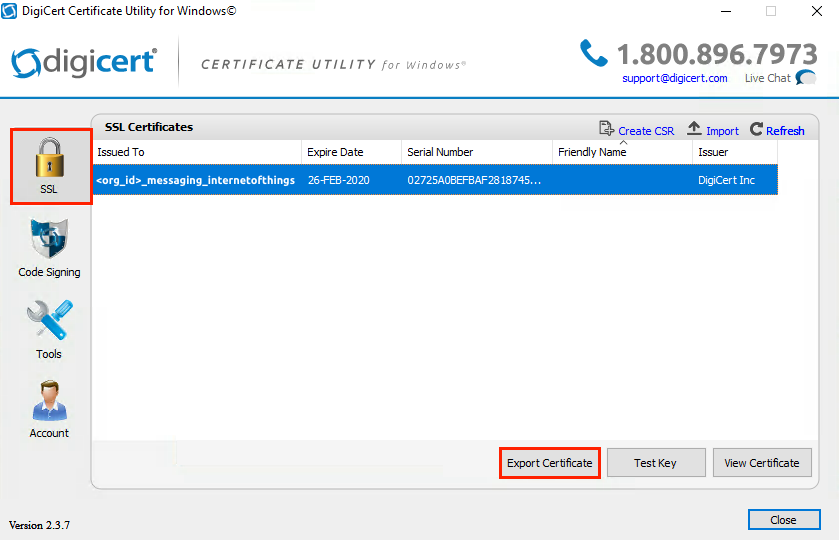Open the support@digicert.com email link

coord(674,78)
